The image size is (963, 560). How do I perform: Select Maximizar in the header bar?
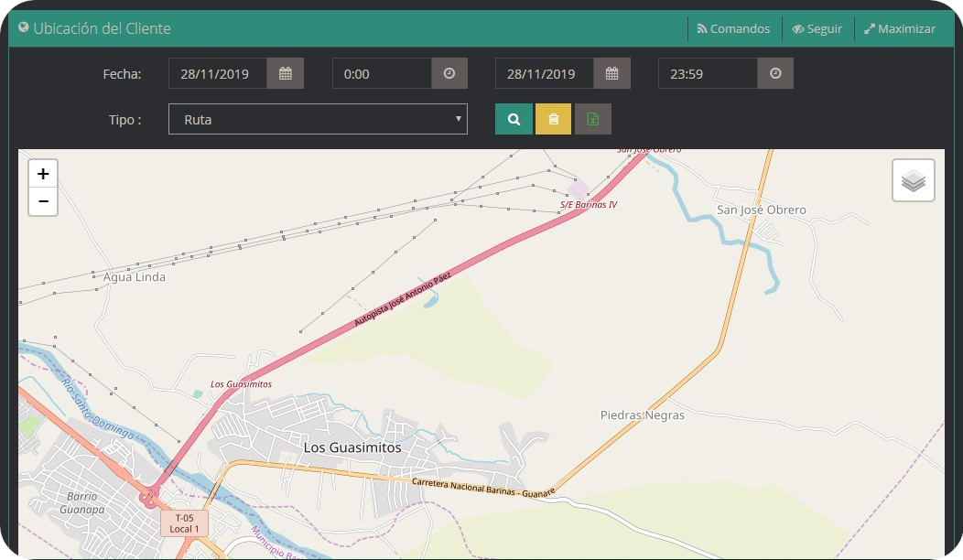[x=900, y=28]
